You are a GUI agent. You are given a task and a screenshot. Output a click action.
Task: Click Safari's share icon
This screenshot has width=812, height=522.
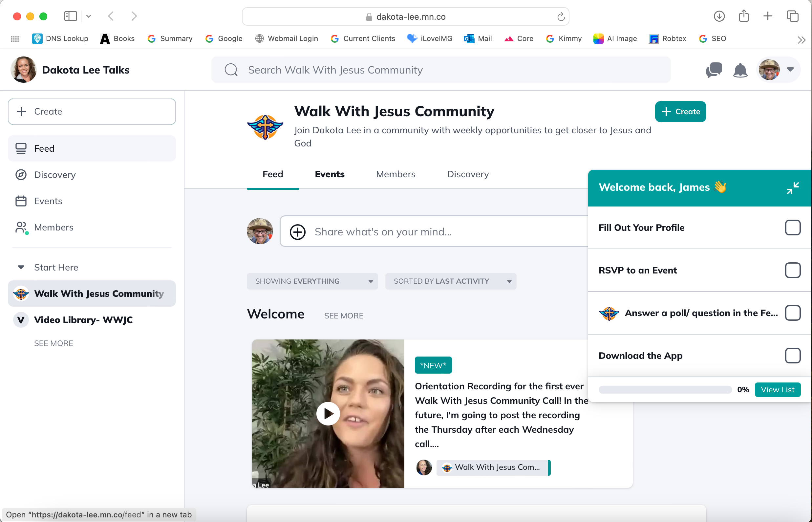743,16
